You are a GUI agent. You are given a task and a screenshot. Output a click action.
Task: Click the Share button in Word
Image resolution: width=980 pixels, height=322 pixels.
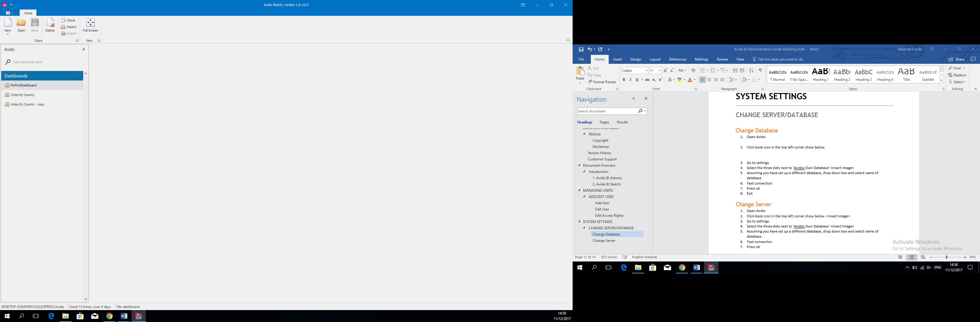956,60
